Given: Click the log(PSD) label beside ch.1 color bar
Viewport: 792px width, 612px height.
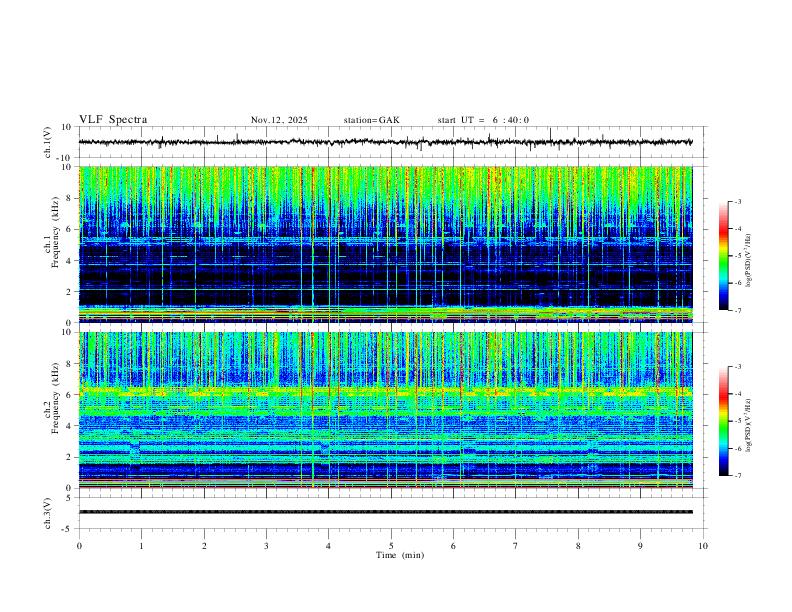Looking at the screenshot, I should (x=749, y=261).
